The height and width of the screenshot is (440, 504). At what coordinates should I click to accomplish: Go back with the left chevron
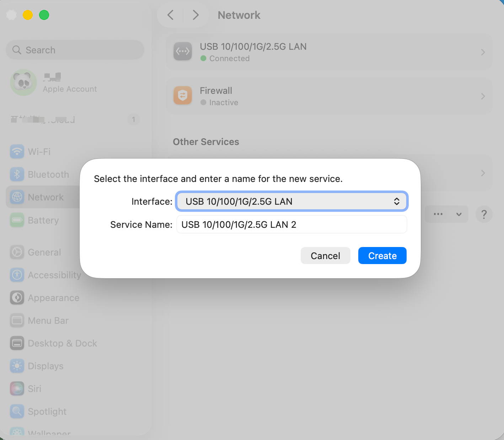click(x=171, y=15)
